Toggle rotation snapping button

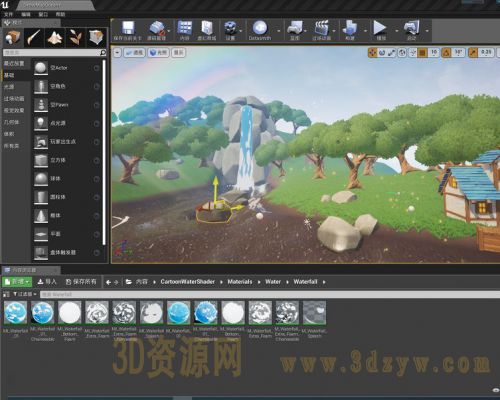(447, 53)
